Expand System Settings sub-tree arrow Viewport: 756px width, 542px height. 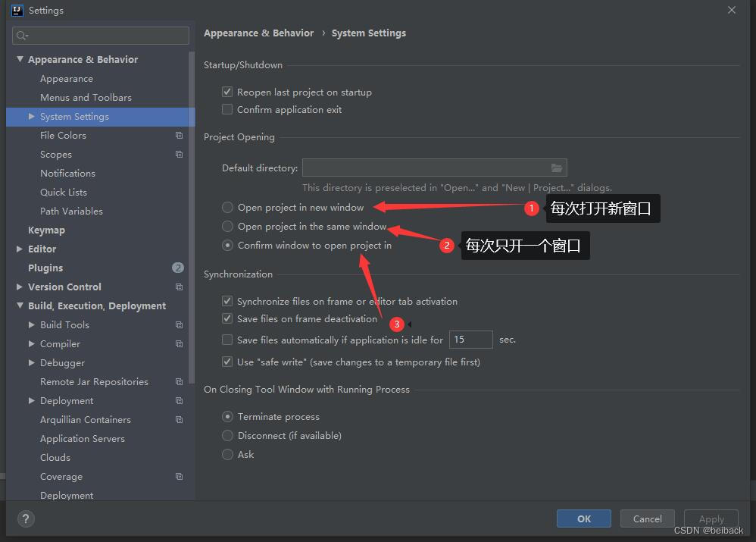click(31, 116)
